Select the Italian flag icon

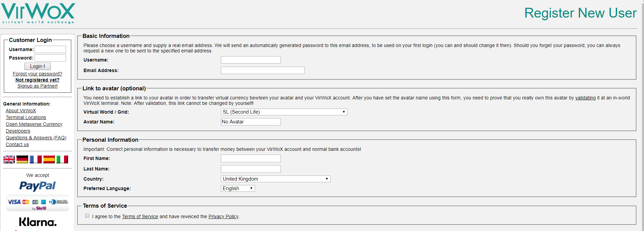pos(62,159)
